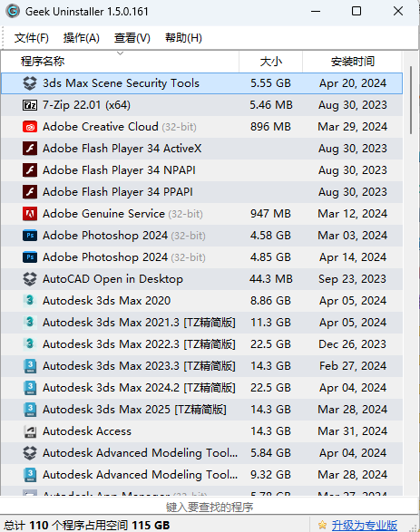Click the star icon beside the upgrade link
The width and height of the screenshot is (420, 532).
point(322,526)
